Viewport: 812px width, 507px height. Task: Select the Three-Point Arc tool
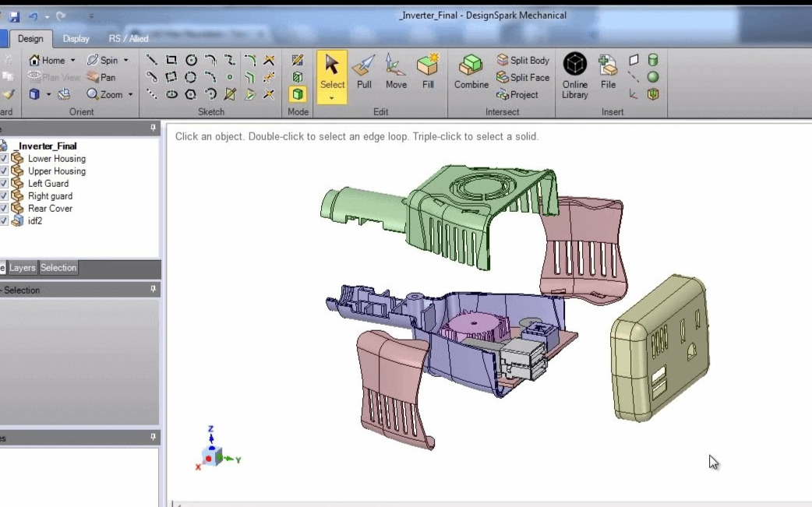[210, 77]
